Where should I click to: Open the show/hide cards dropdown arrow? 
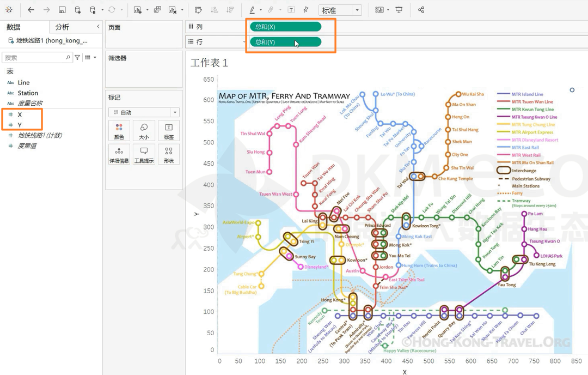pyautogui.click(x=388, y=10)
